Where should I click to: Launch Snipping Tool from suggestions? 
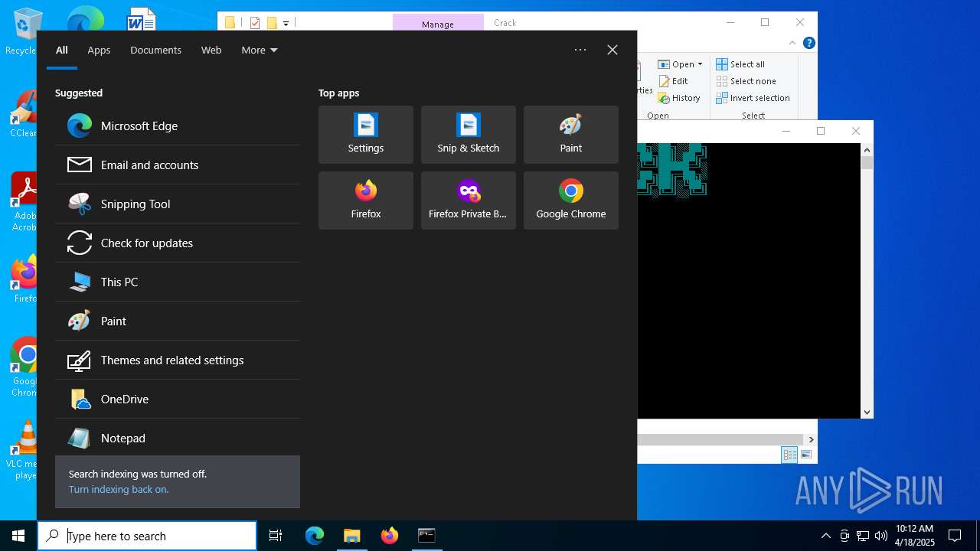point(177,204)
